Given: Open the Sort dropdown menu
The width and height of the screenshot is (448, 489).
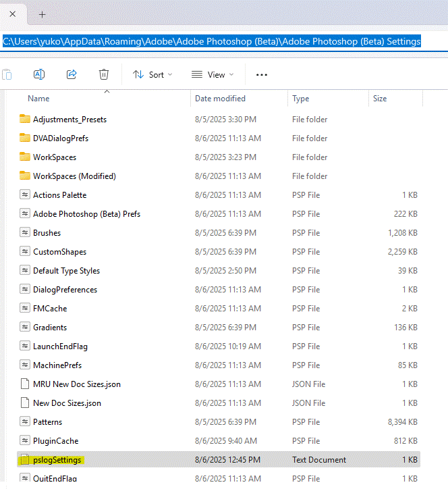Looking at the screenshot, I should point(152,75).
